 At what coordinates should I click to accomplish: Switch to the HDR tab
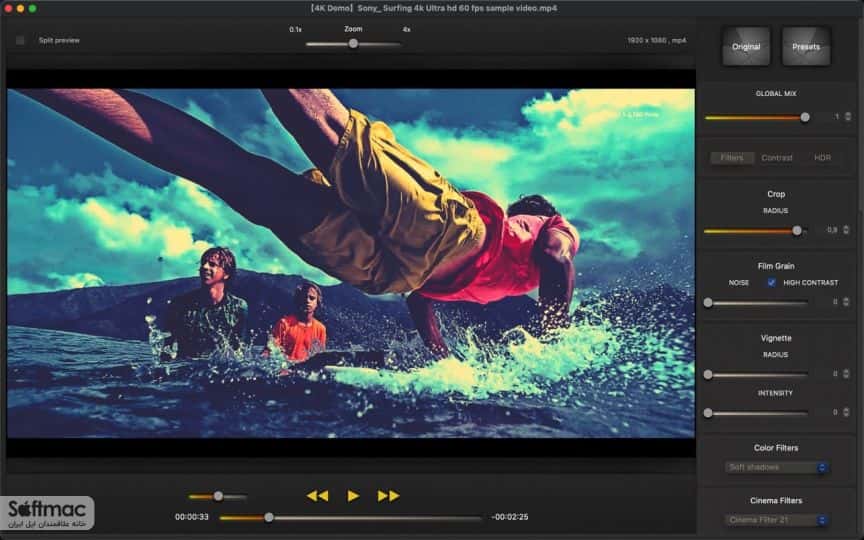822,158
